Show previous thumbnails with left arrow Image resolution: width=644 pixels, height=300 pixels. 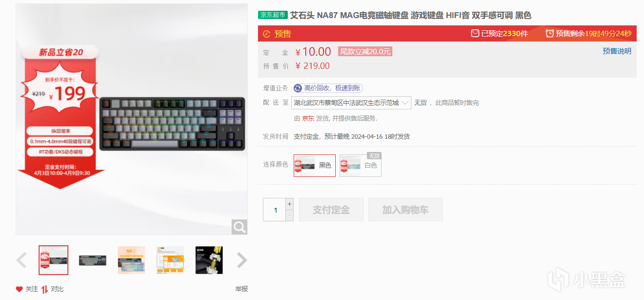pyautogui.click(x=21, y=260)
